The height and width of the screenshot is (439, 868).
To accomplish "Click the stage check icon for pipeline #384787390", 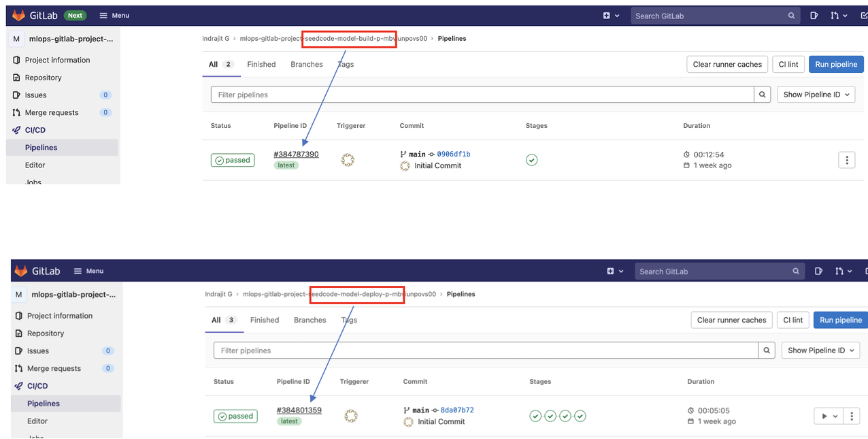I will [532, 160].
